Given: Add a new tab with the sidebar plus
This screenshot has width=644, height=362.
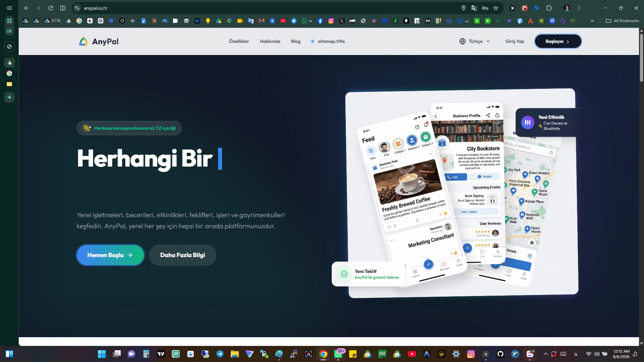Looking at the screenshot, I should click(x=9, y=97).
